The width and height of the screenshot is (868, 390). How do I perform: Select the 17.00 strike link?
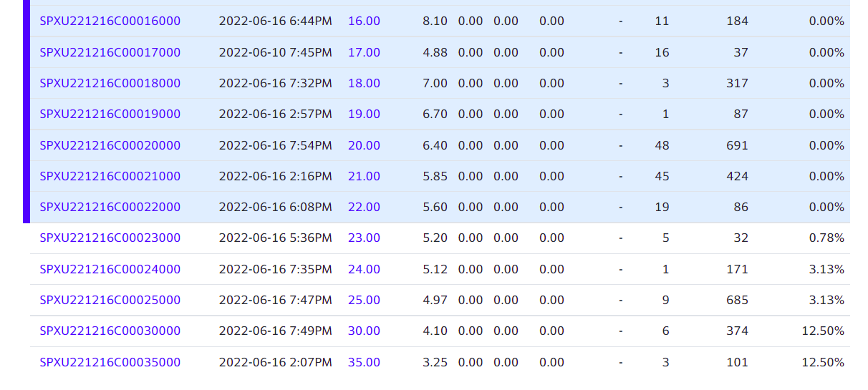[x=364, y=52]
